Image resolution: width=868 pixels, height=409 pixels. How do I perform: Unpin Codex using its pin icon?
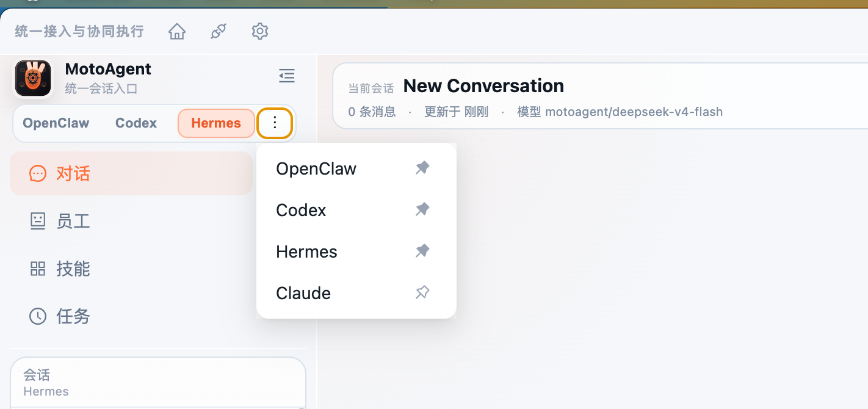coord(422,209)
